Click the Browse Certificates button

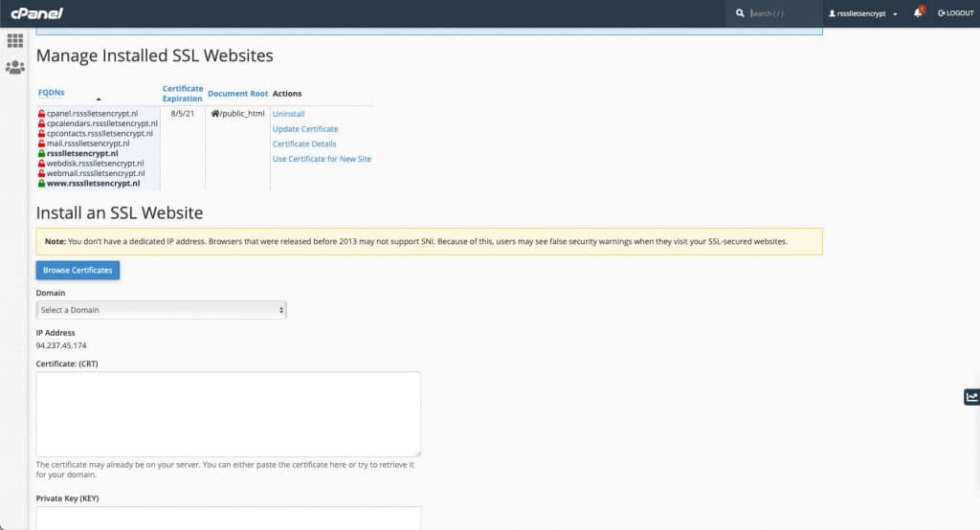78,270
